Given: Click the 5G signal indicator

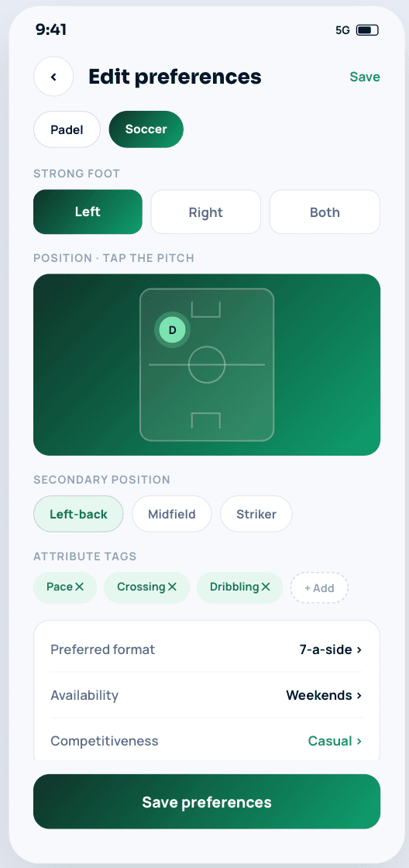Looking at the screenshot, I should point(342,30).
